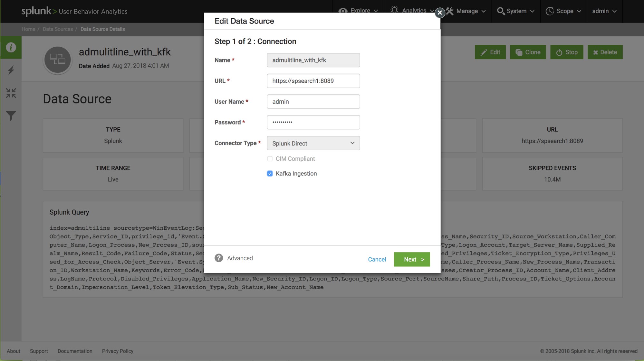Click the TIME RANGE value Live
The image size is (644, 361).
(113, 180)
